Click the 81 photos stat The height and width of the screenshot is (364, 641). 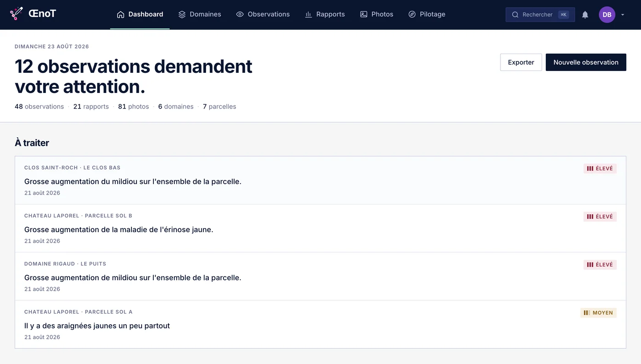coord(134,107)
